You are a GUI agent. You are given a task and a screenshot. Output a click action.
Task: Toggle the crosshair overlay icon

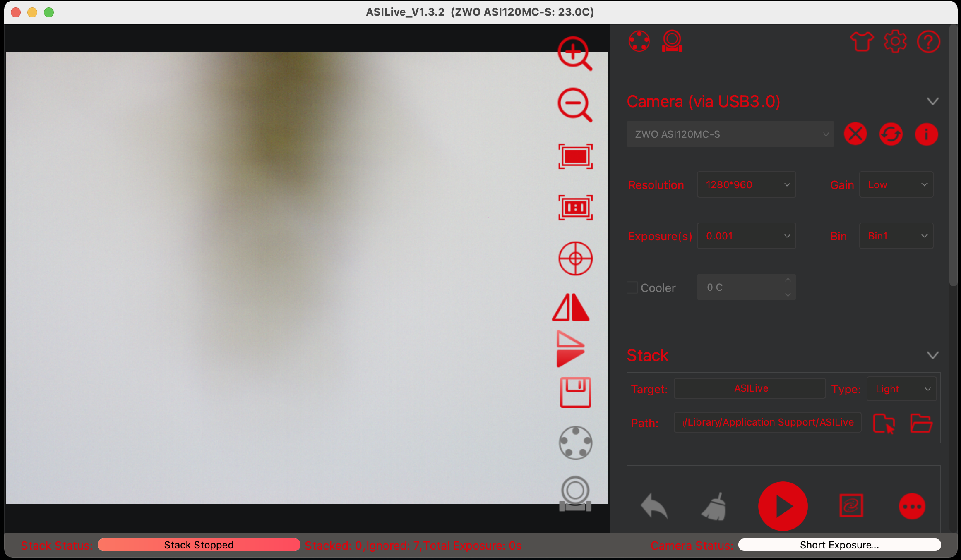point(575,258)
